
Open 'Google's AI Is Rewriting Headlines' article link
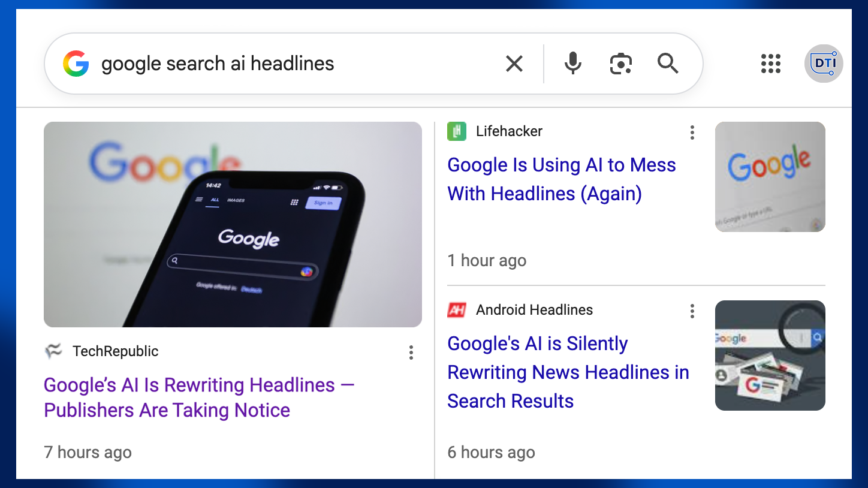click(199, 397)
